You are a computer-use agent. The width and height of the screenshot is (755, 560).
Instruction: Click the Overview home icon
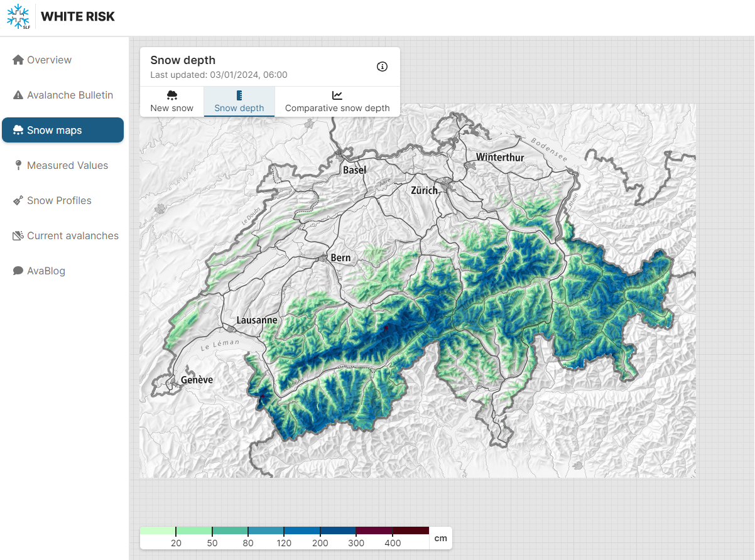[x=18, y=60]
